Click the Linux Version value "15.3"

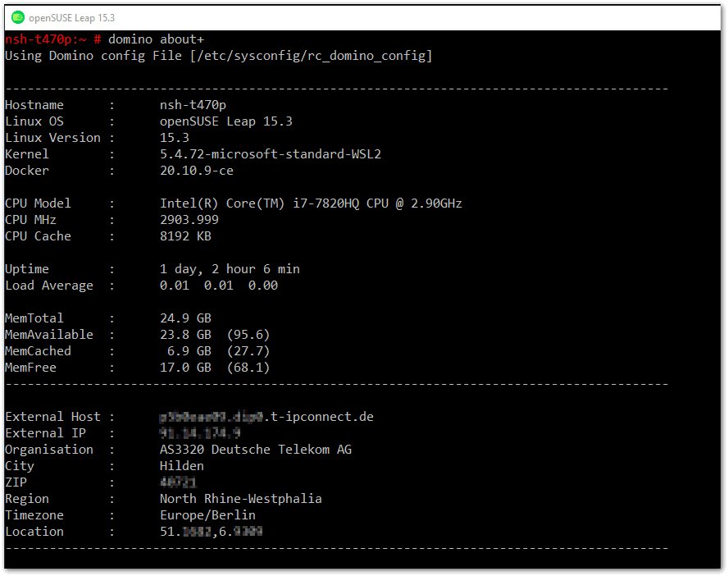[175, 138]
